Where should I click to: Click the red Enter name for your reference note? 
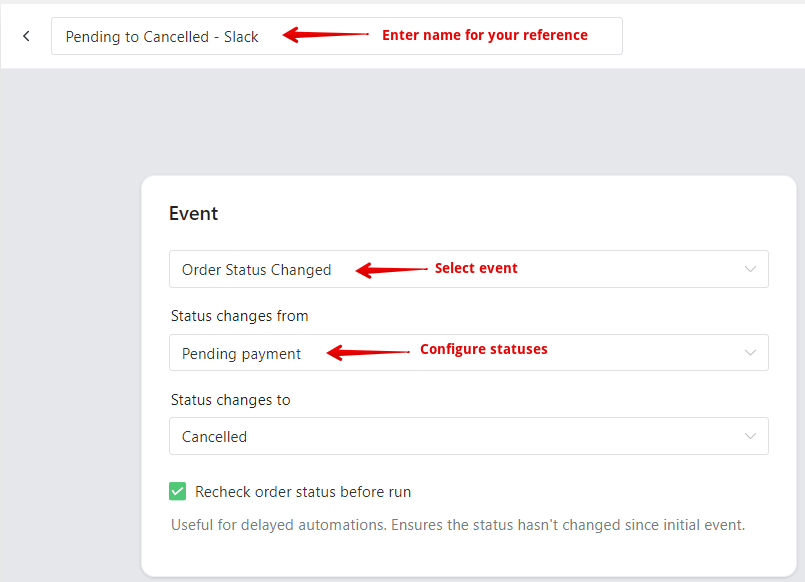coord(485,35)
